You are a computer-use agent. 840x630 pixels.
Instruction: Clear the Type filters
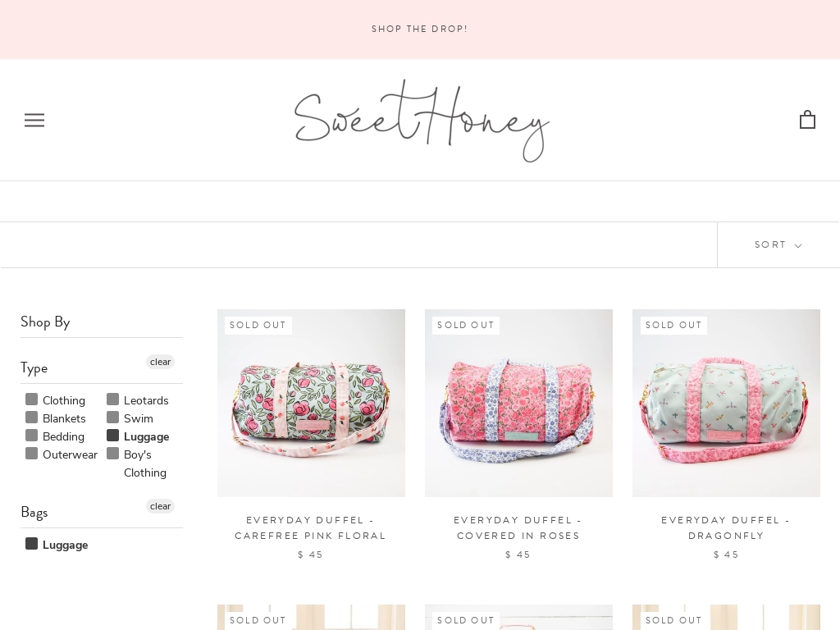tap(160, 362)
